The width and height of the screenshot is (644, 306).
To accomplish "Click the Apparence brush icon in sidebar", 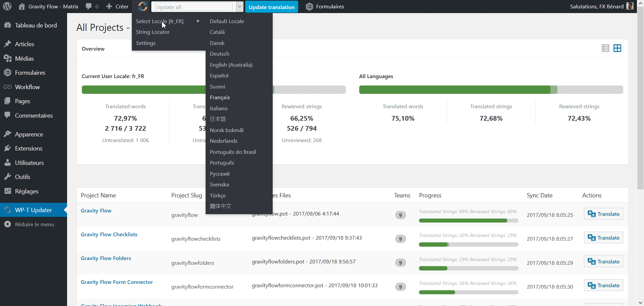I will [x=7, y=134].
